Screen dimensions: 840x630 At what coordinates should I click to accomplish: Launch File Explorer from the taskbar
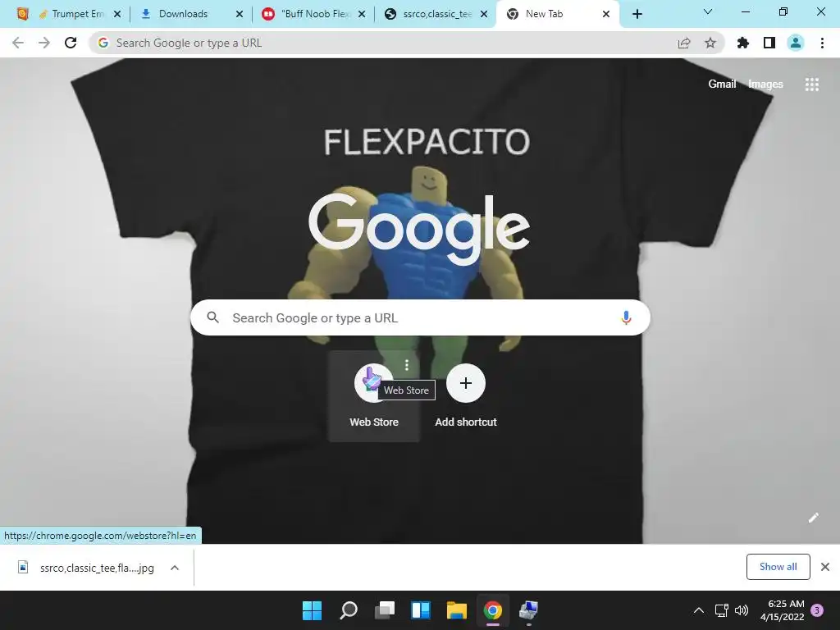[x=457, y=610]
